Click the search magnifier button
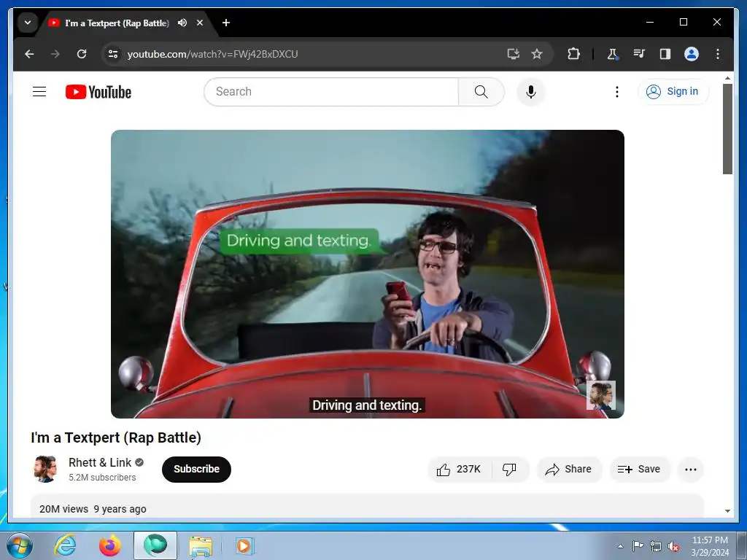 point(481,92)
